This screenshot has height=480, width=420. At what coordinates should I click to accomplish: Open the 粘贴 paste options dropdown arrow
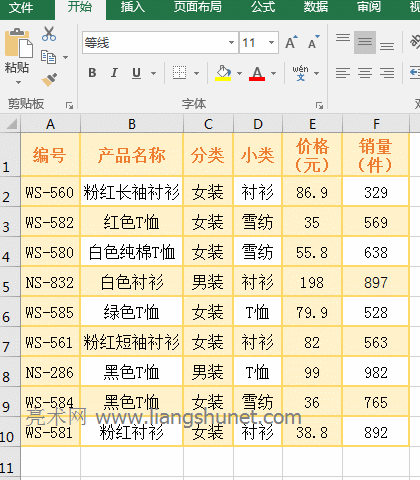click(18, 82)
